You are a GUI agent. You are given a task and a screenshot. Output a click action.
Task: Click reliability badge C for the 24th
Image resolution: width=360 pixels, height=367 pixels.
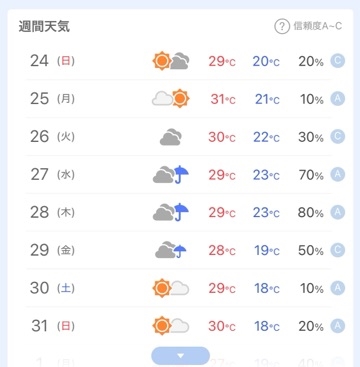tap(338, 61)
